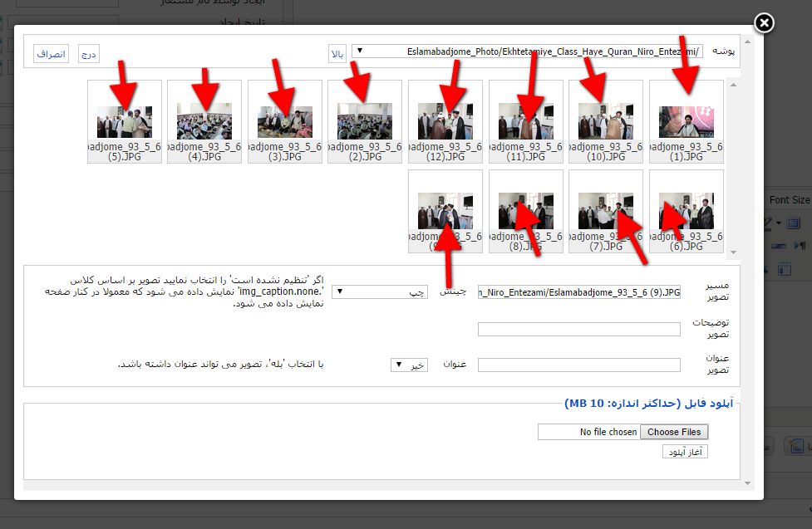This screenshot has height=529, width=812.
Task: Click dialog scrollbar up arrow
Action: [x=747, y=42]
